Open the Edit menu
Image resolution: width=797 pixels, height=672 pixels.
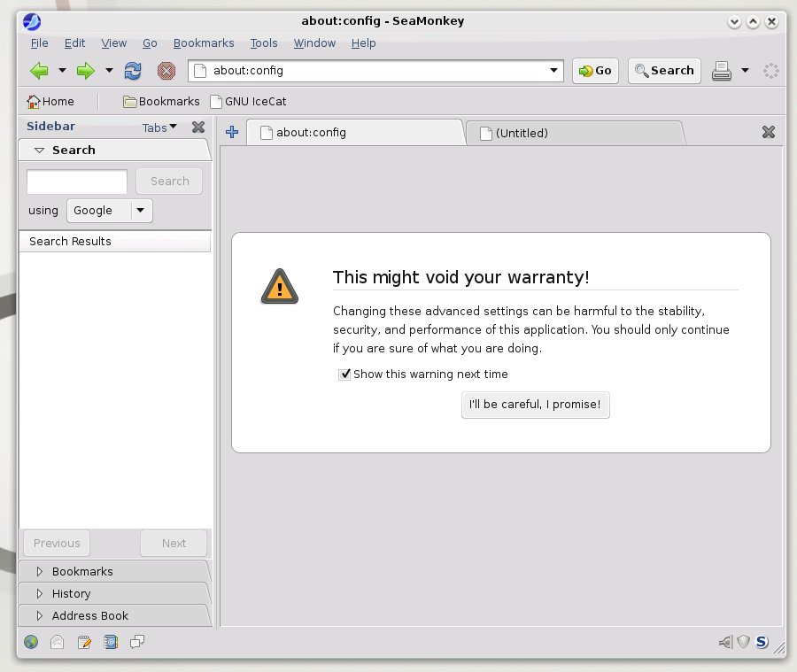[74, 43]
